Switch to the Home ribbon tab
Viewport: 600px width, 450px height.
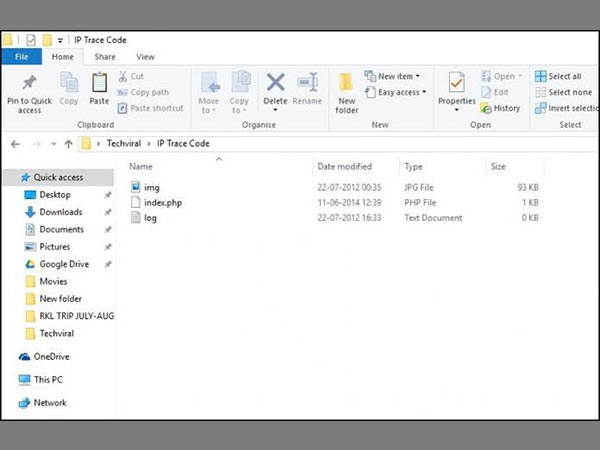pos(63,57)
